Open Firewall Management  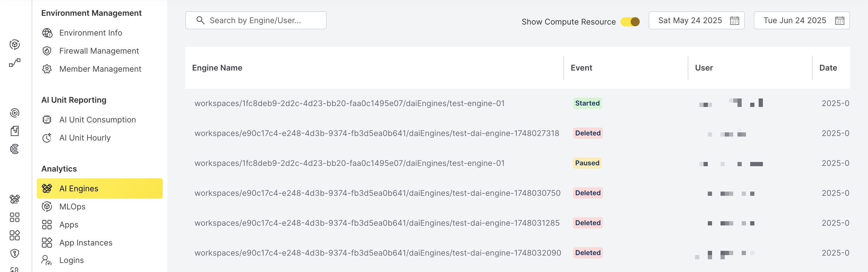click(x=99, y=51)
